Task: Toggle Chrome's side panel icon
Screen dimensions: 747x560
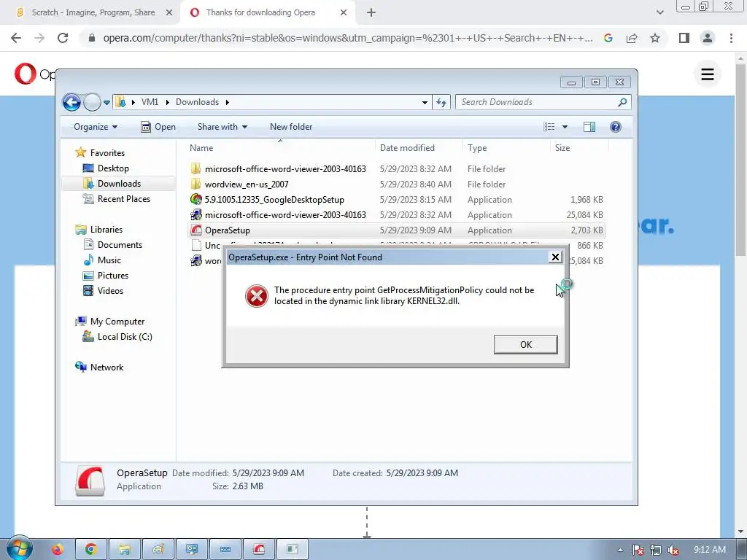Action: point(684,38)
